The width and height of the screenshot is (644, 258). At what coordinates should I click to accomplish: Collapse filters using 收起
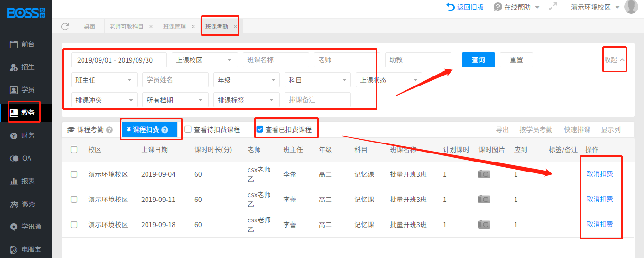(x=614, y=60)
